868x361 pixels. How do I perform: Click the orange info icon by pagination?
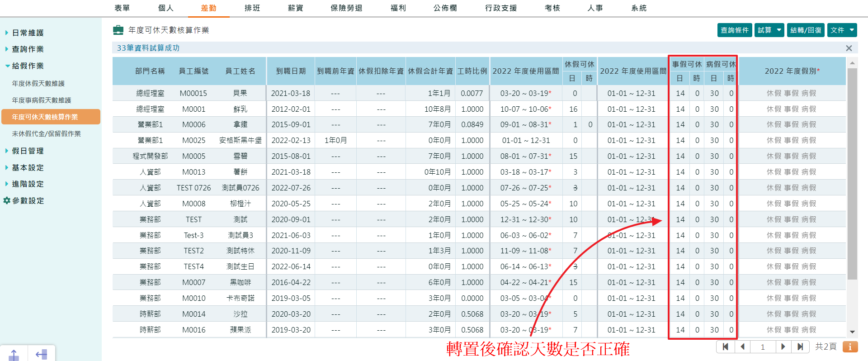850,347
